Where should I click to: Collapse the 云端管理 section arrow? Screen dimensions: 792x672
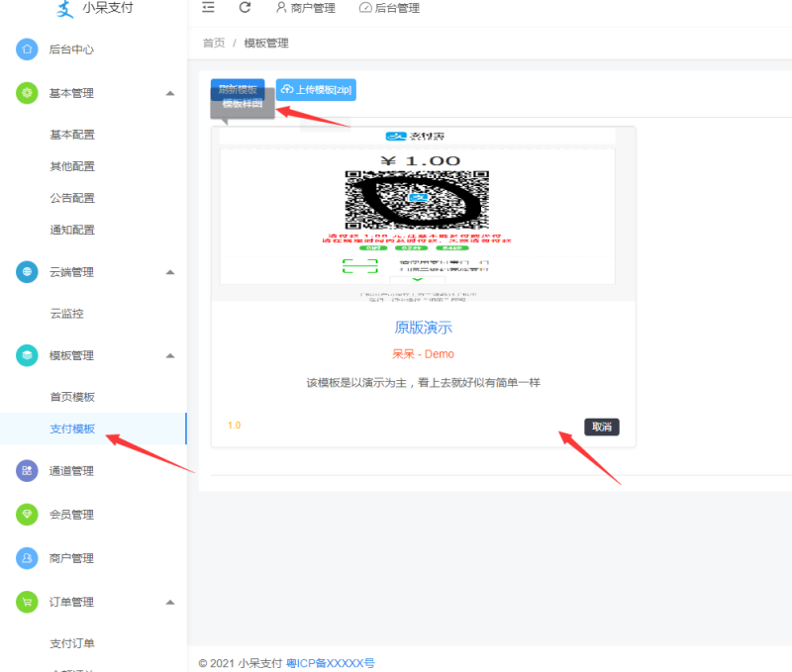click(x=170, y=272)
